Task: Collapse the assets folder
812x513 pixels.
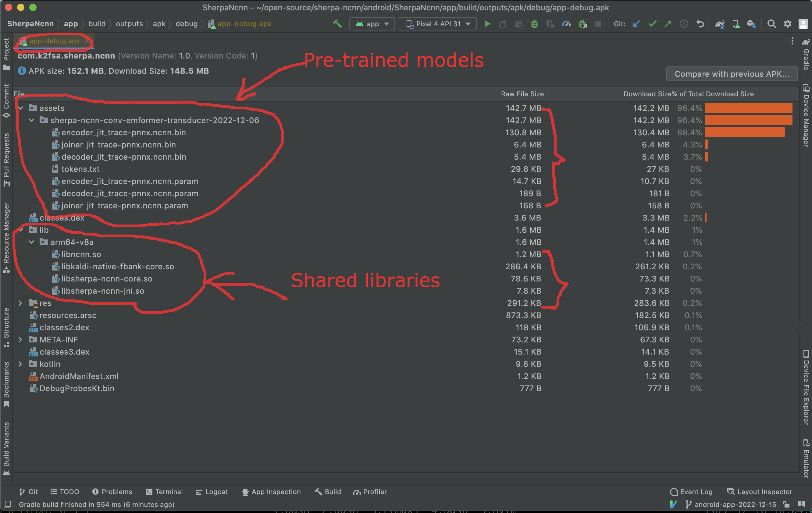Action: [x=21, y=108]
